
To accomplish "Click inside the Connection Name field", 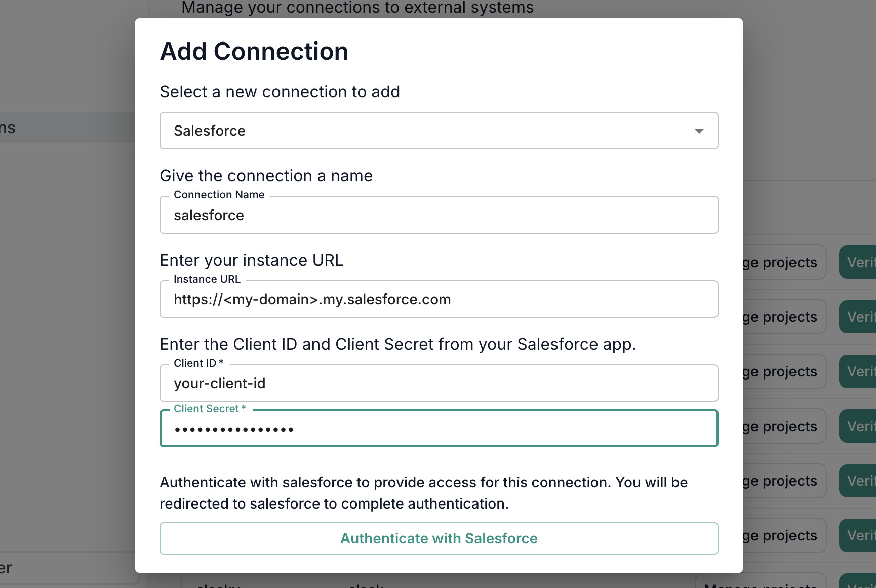I will point(439,215).
